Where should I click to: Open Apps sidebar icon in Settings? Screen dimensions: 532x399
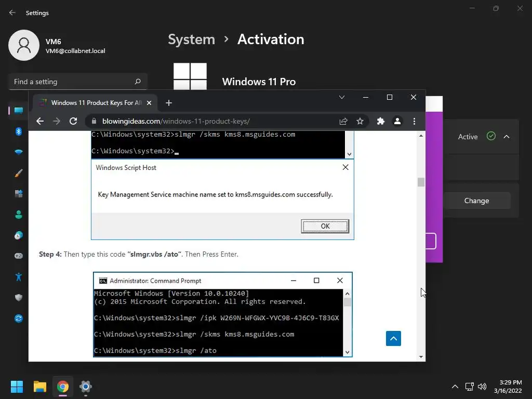pyautogui.click(x=19, y=193)
